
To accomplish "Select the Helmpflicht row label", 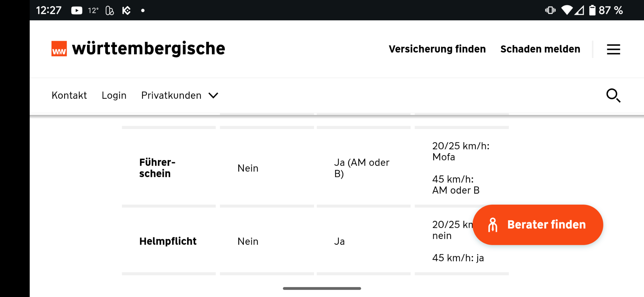I will pos(168,241).
